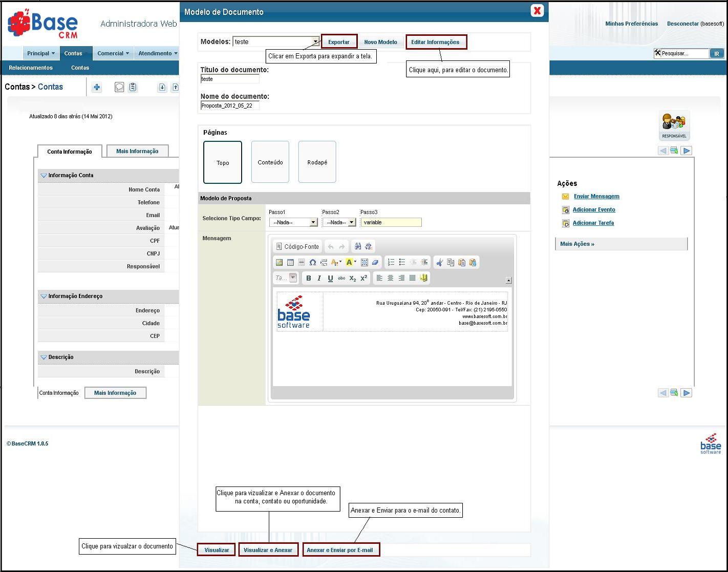Screen dimensions: 728x572
Task: Toggle italic formatting in the editor
Action: pos(319,278)
